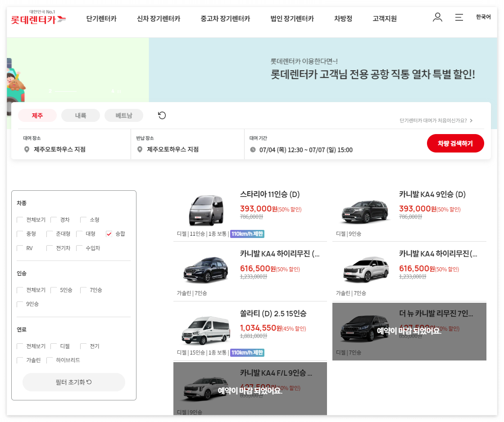Open the 단기렌터카 대여가 처음이신가요 link
504x422 pixels.
pos(436,121)
